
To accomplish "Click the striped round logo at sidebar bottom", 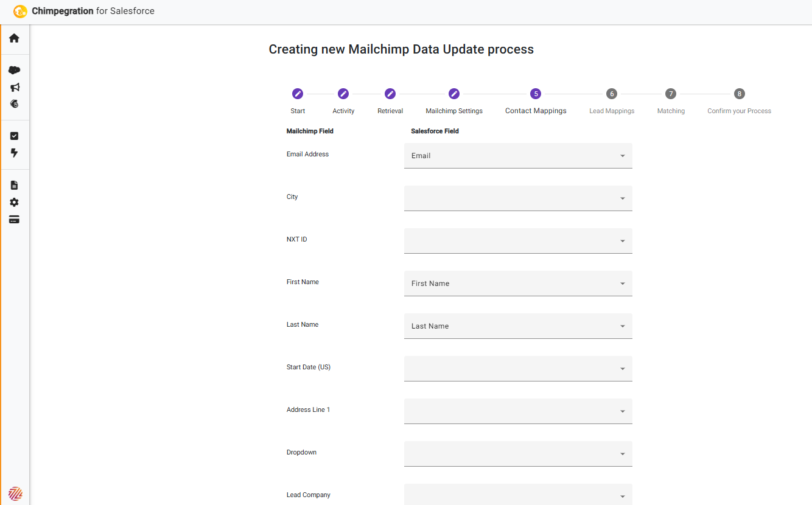I will click(15, 493).
